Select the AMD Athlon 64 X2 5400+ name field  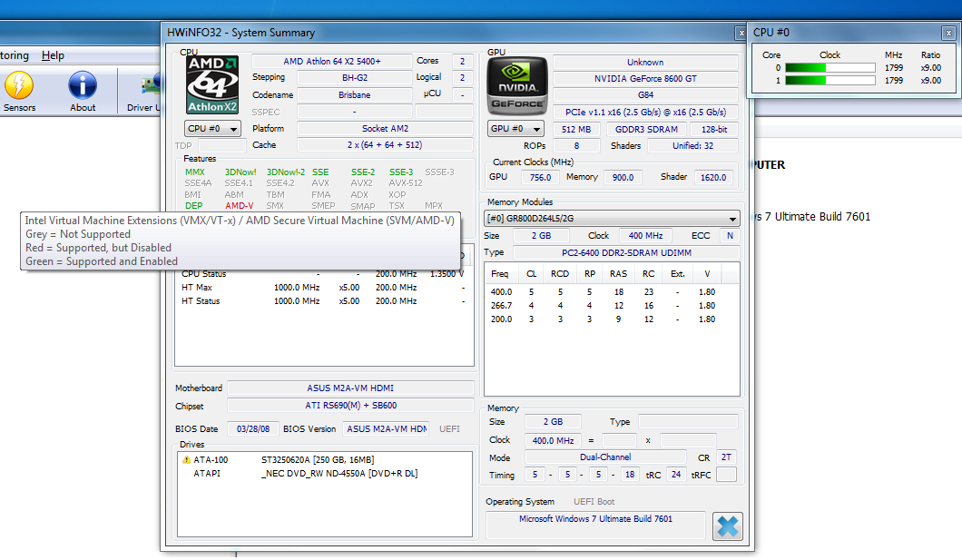tap(332, 62)
